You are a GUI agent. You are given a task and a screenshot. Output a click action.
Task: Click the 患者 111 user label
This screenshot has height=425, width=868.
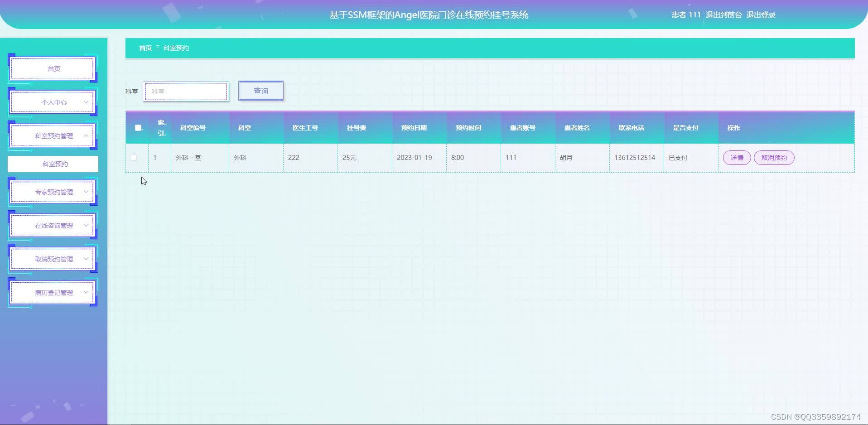coord(686,15)
